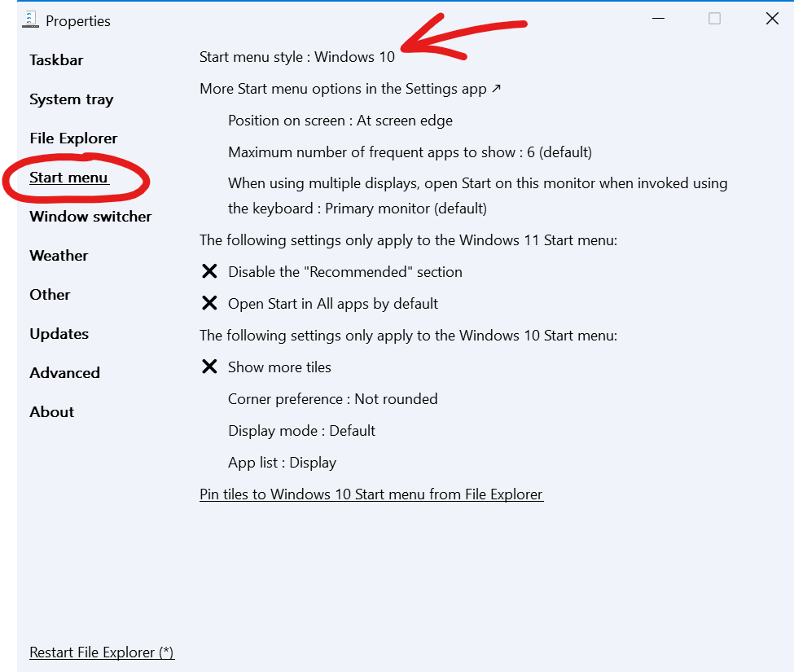Change monitor for Start when using keyboard
This screenshot has width=794, height=672.
coord(477,196)
